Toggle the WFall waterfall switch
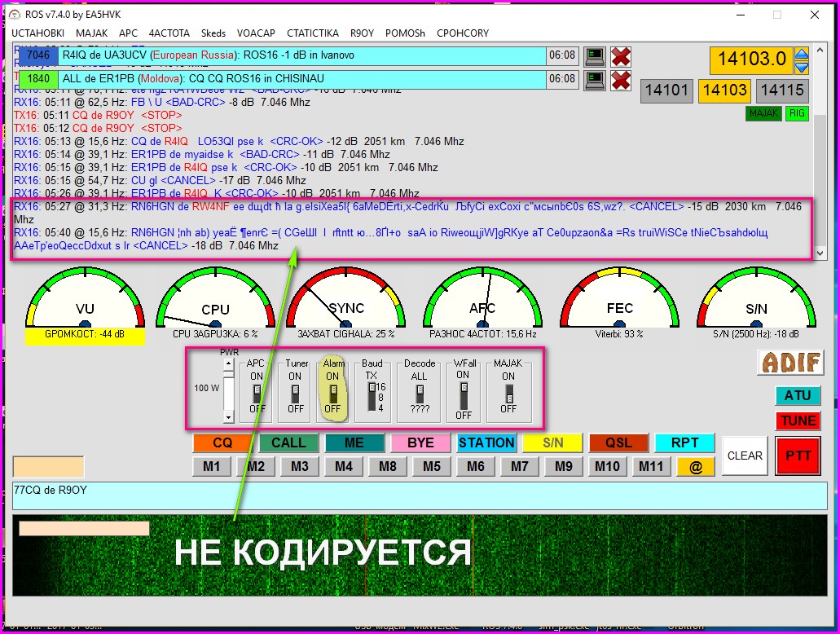The height and width of the screenshot is (634, 840). [463, 393]
